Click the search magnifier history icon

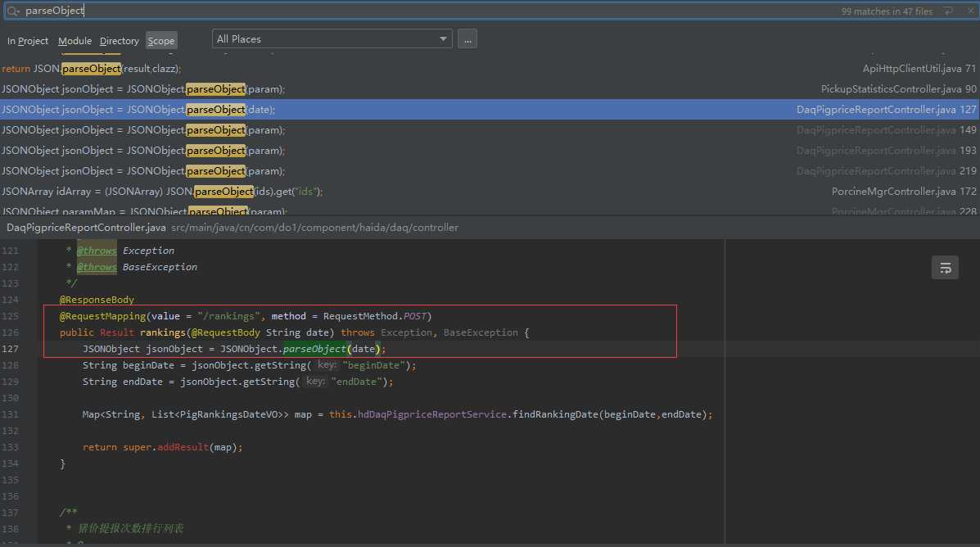click(x=13, y=11)
